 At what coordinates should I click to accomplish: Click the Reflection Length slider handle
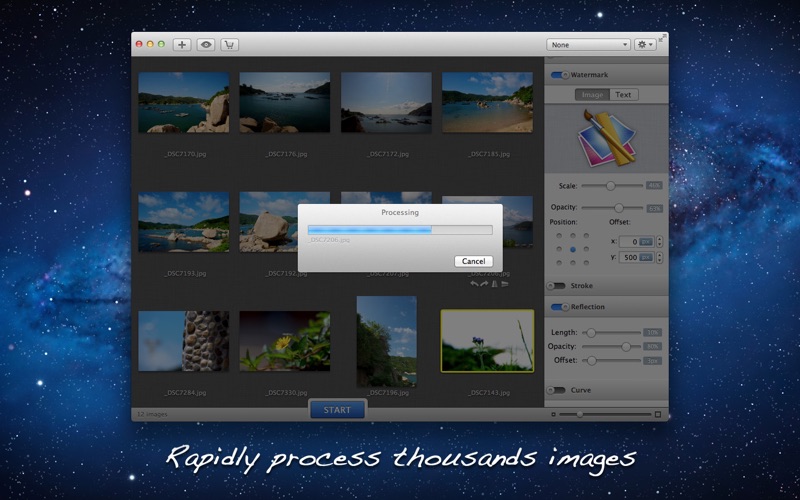coord(590,333)
